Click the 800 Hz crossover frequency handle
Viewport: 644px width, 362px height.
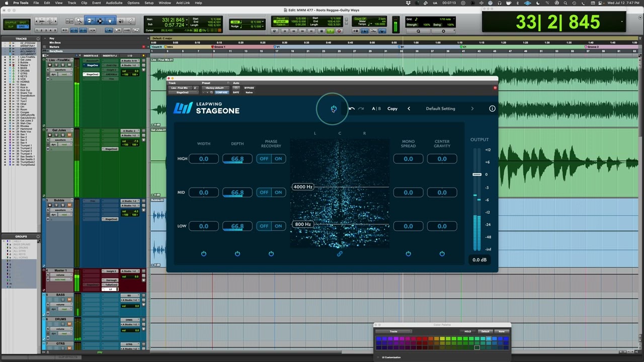click(x=303, y=224)
